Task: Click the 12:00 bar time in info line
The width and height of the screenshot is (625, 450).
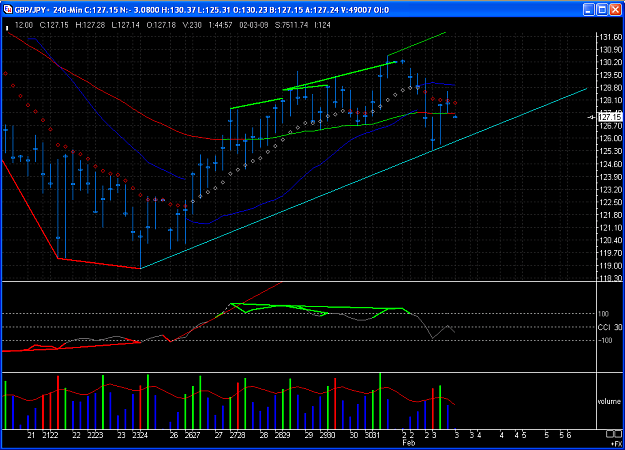Action: 24,25
